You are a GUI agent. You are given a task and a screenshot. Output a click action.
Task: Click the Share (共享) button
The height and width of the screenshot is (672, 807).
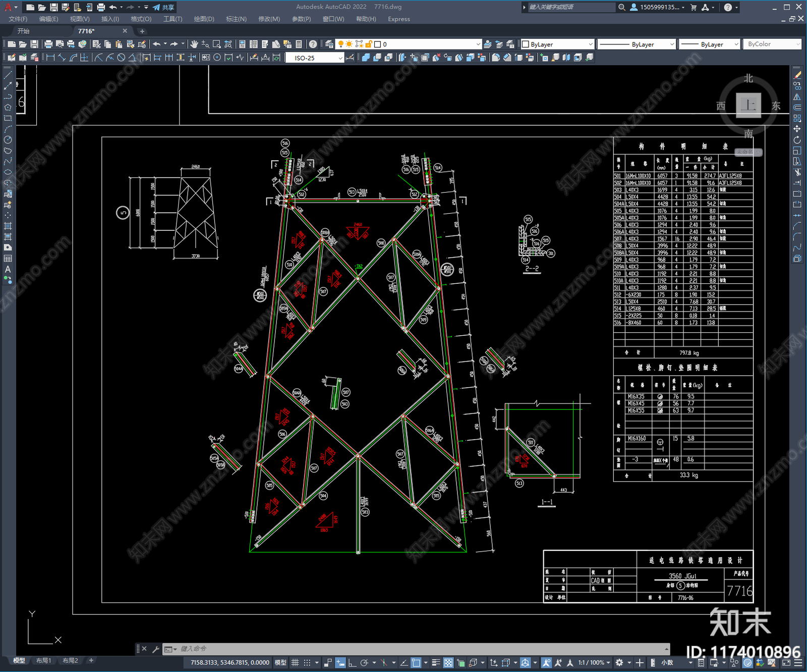point(163,7)
